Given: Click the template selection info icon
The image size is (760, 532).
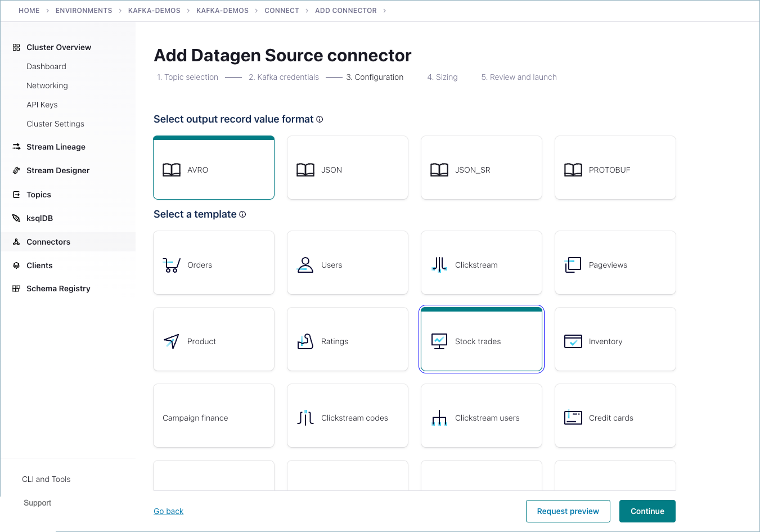Looking at the screenshot, I should (242, 214).
